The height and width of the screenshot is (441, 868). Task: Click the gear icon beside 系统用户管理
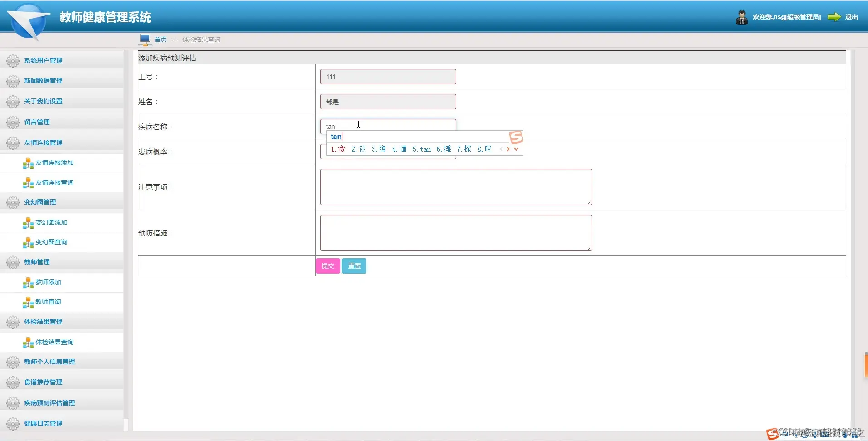[13, 60]
